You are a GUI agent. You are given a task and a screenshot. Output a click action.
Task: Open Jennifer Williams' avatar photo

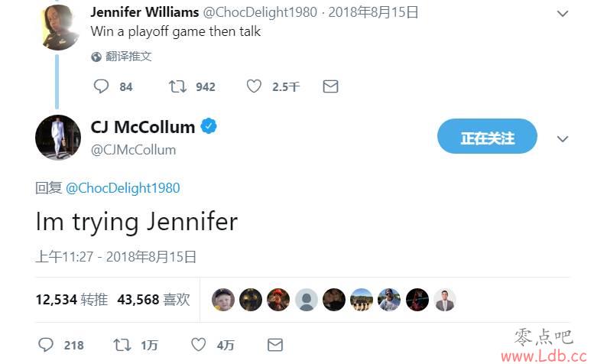coord(60,28)
